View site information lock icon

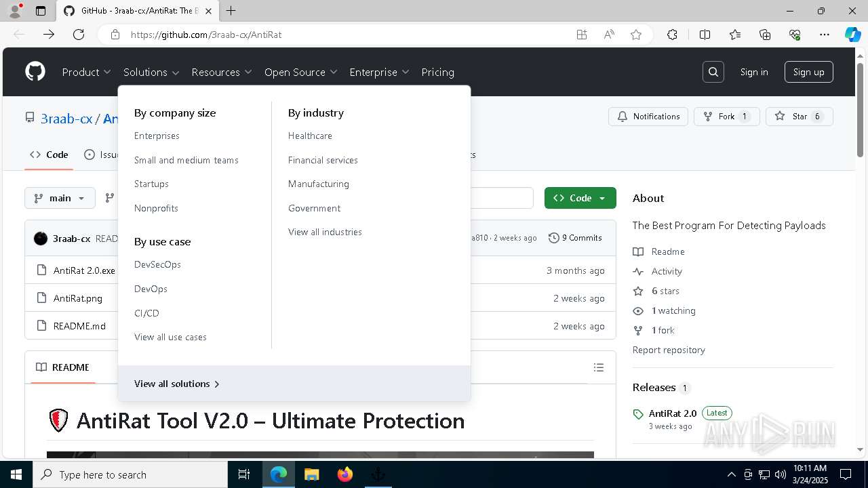(x=115, y=35)
